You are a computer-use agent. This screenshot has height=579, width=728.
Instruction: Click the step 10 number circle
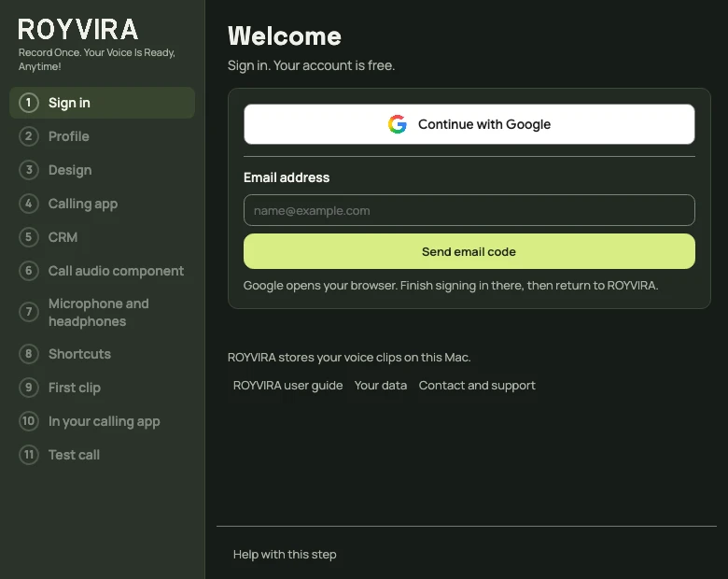[29, 421]
